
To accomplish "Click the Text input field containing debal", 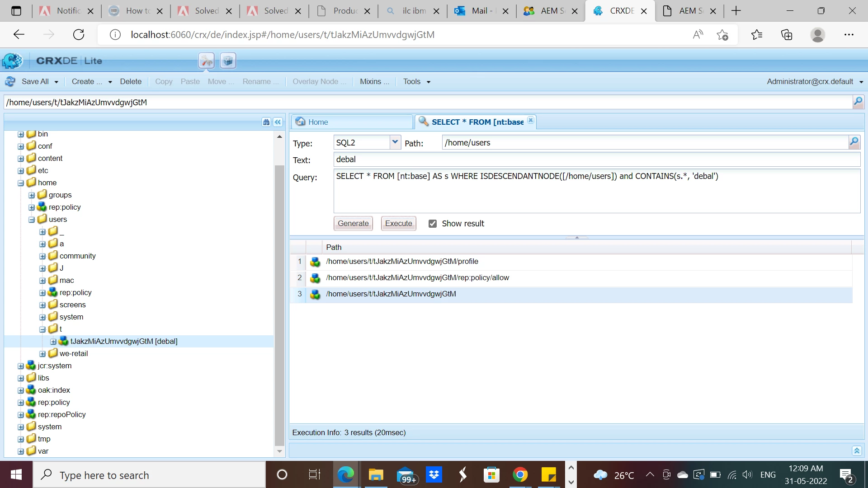I will [596, 160].
